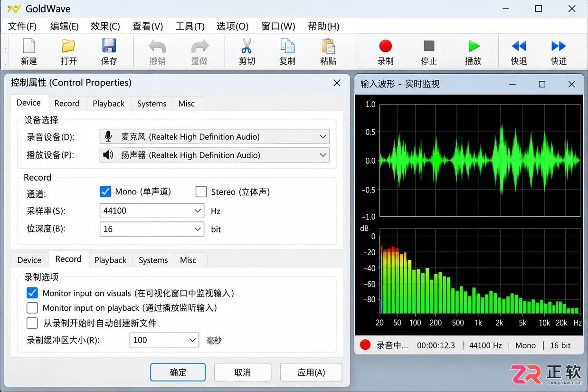588x392 pixels.
Task: Open the 文件(F) menu
Action: pos(22,26)
